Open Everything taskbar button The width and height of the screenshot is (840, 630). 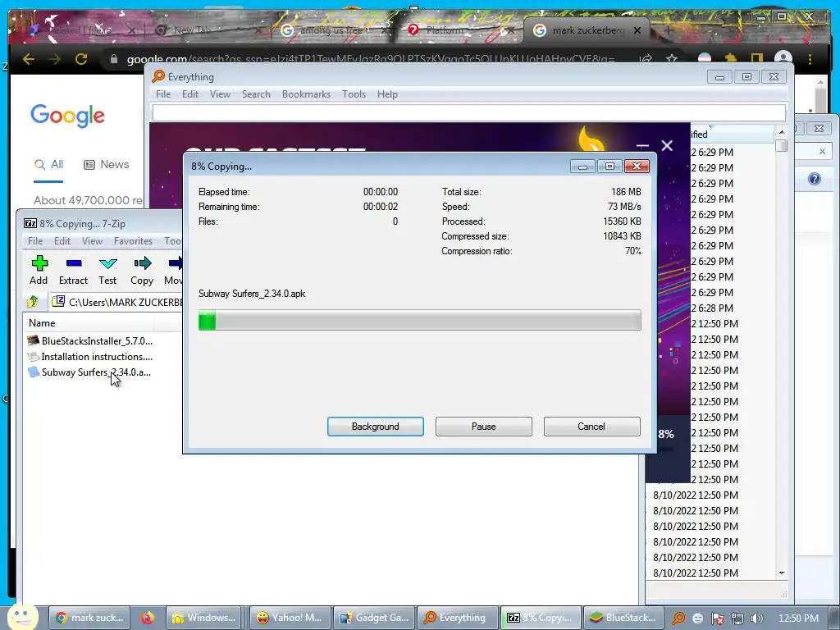tap(458, 618)
